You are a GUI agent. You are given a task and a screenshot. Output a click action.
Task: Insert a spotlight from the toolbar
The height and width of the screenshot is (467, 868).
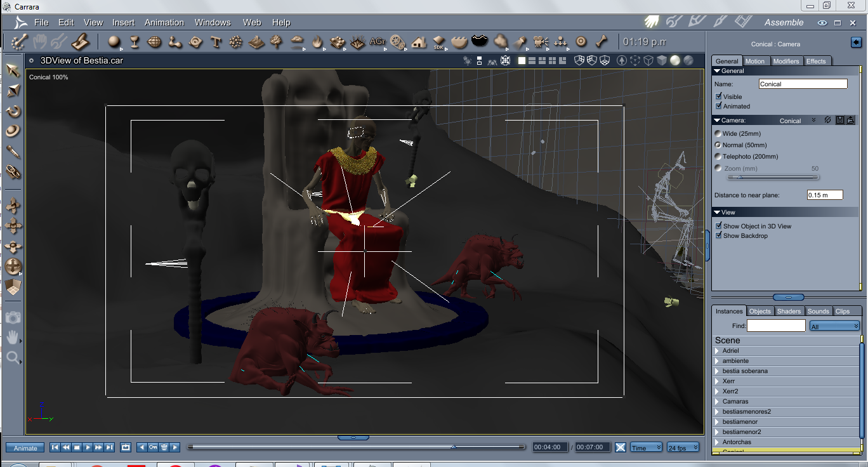[x=520, y=42]
